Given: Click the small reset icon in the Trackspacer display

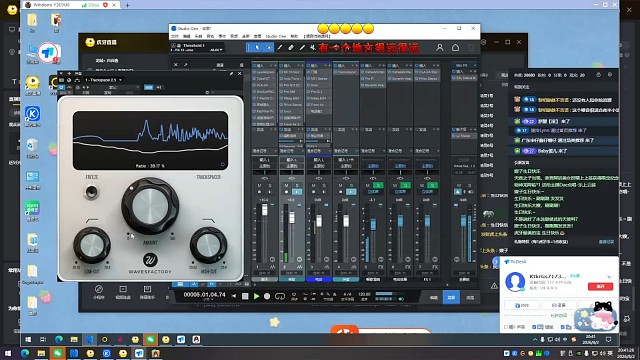Looking at the screenshot, I should coord(222,165).
